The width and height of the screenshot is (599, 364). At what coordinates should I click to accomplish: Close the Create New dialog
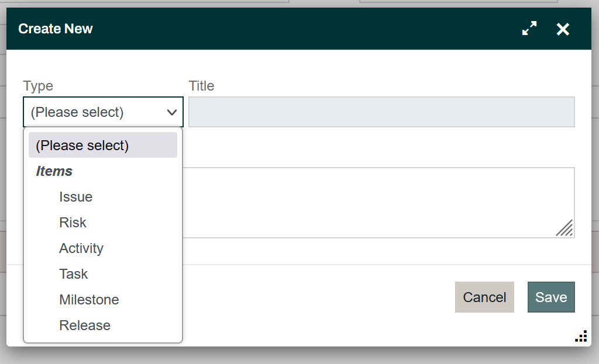click(x=562, y=29)
